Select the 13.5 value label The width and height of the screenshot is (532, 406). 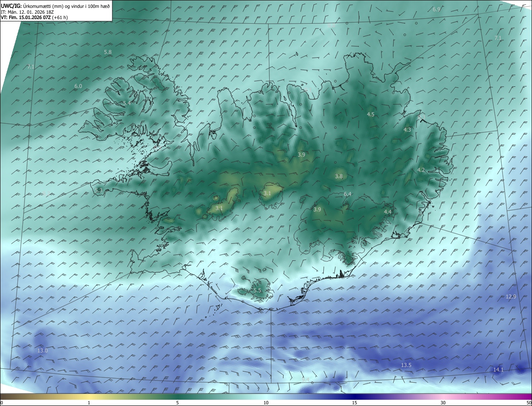(406, 365)
